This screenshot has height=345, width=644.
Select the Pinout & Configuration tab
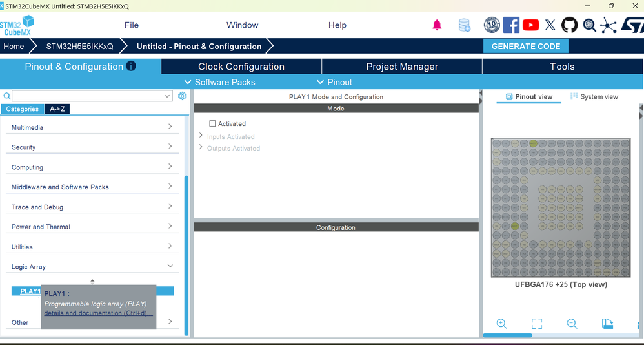point(81,67)
